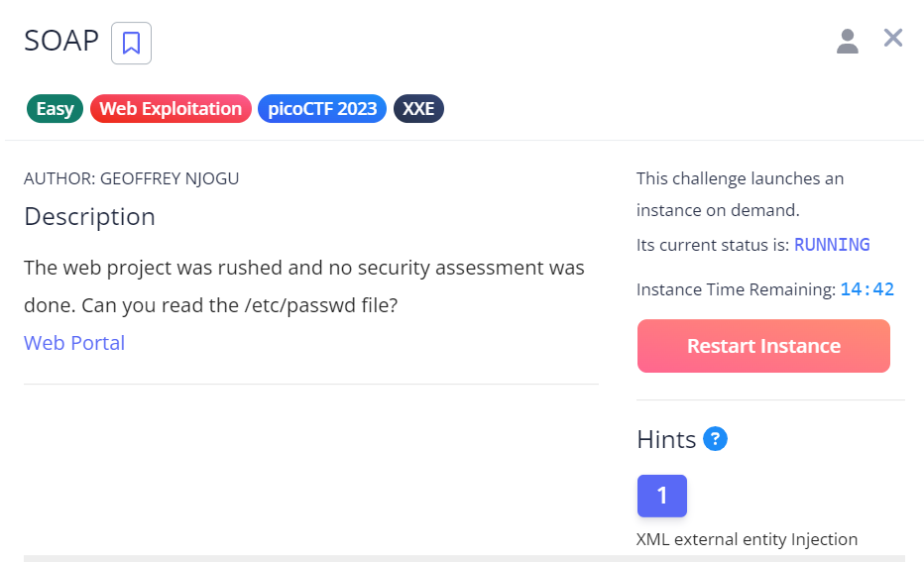
Task: Open the Web Portal link
Action: point(74,343)
